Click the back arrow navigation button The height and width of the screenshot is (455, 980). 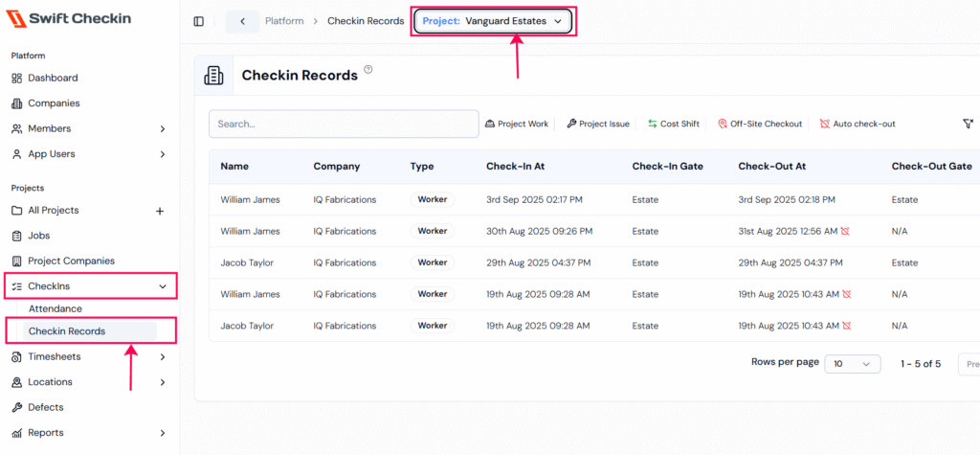(242, 21)
